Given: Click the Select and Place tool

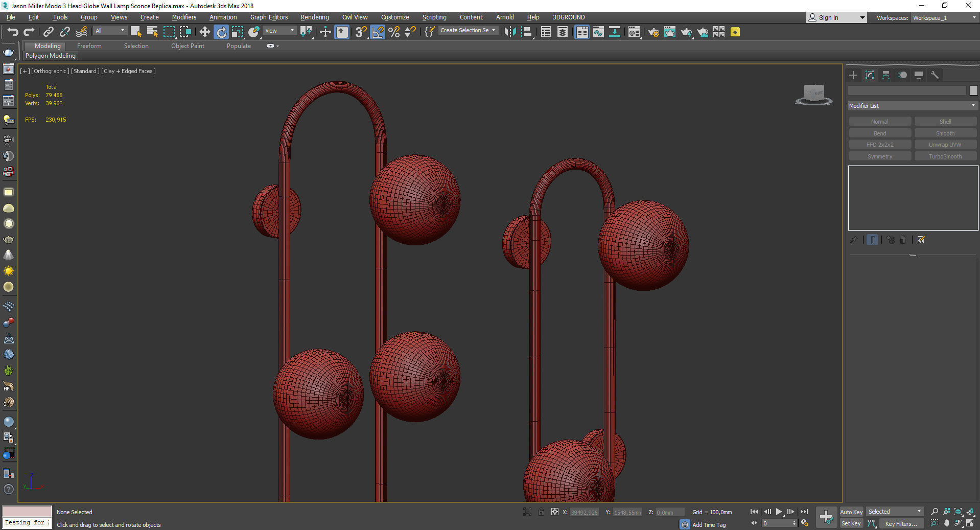Looking at the screenshot, I should [254, 32].
